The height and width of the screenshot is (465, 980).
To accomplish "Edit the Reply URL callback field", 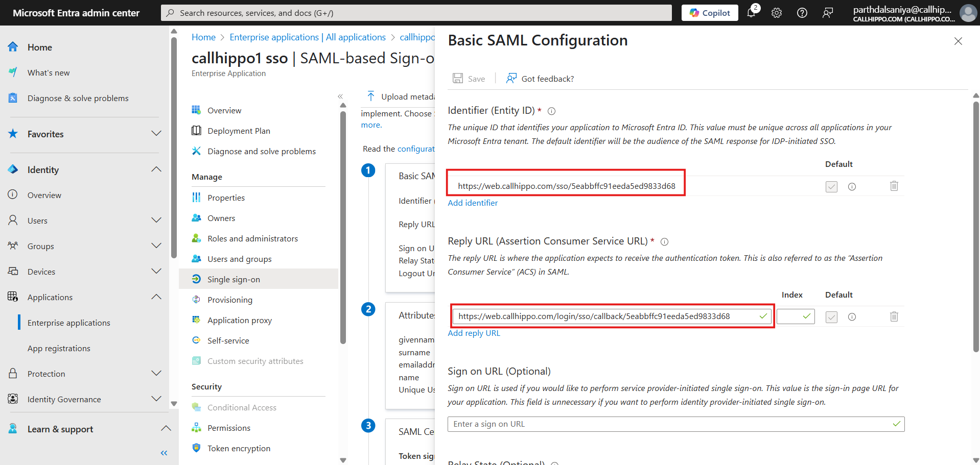I will coord(612,316).
